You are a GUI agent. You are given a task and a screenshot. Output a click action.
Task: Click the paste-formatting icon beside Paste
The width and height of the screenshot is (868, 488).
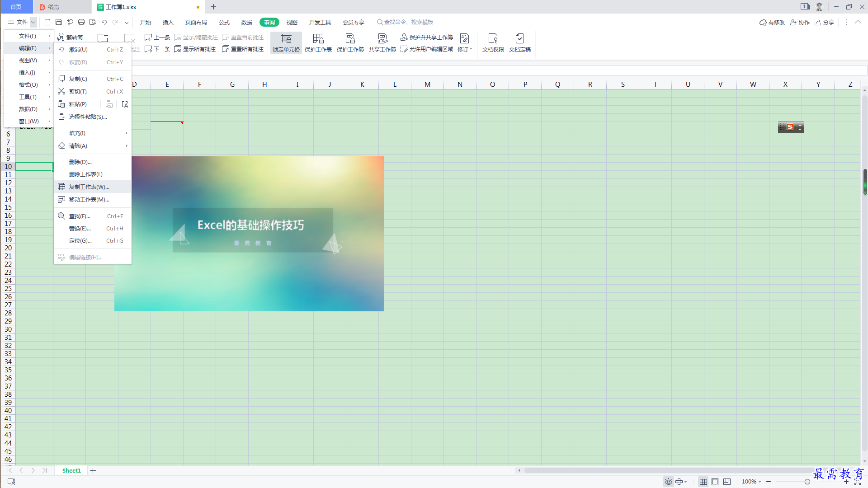[x=125, y=104]
